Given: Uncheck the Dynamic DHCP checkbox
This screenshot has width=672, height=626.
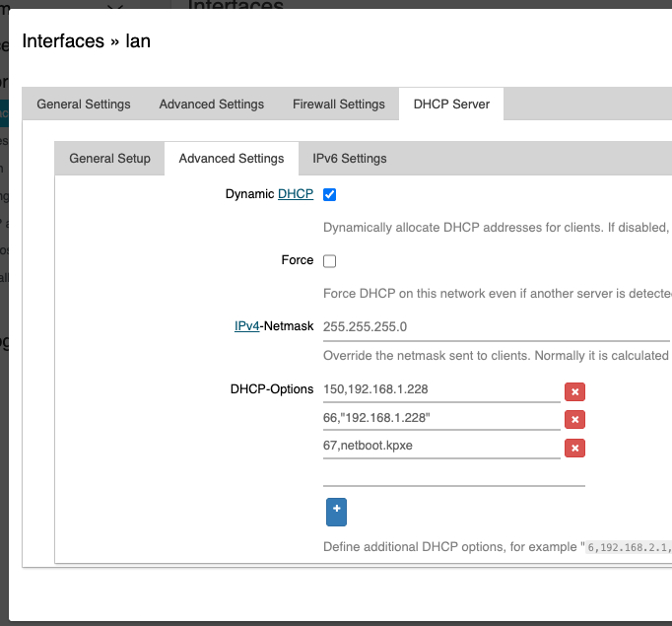Looking at the screenshot, I should [330, 195].
